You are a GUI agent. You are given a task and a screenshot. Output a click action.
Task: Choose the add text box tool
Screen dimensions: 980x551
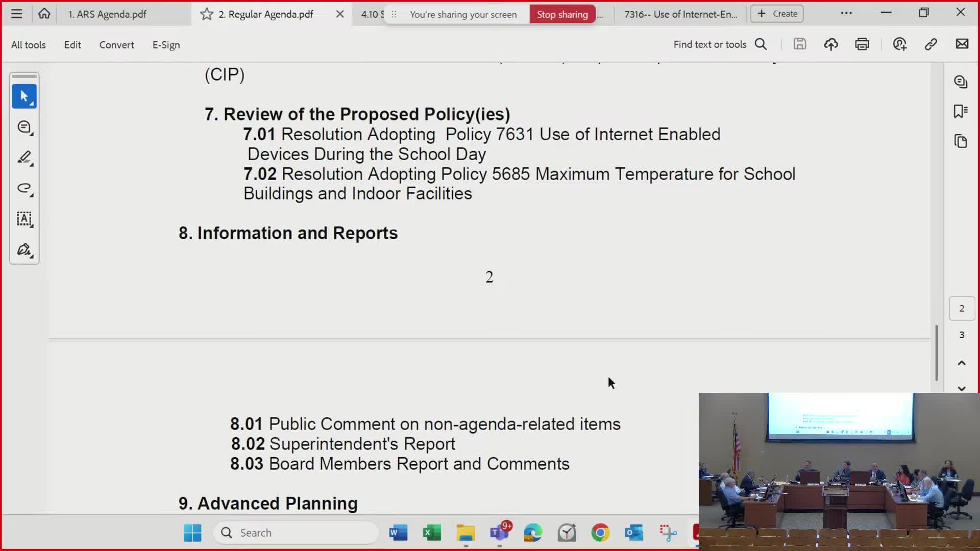(x=24, y=219)
